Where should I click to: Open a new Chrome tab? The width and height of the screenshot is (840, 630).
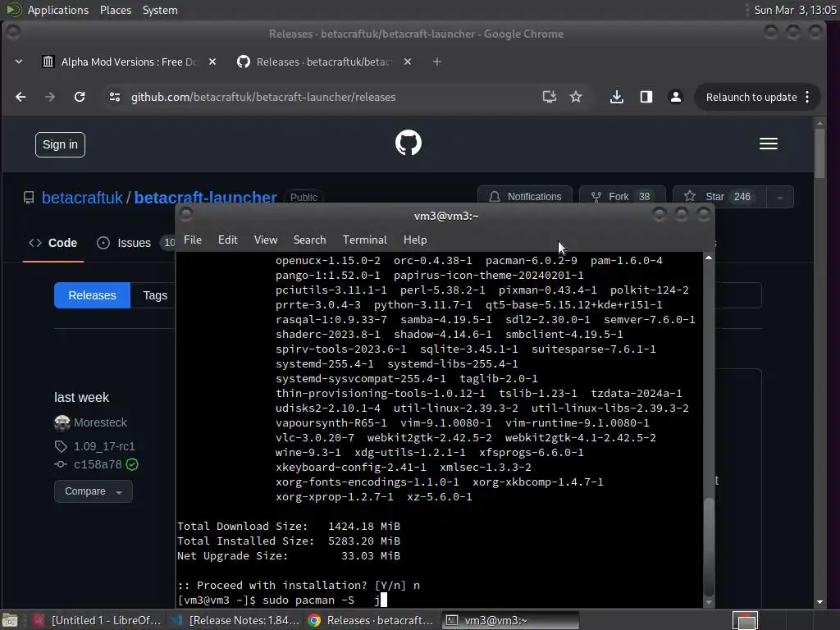tap(437, 62)
